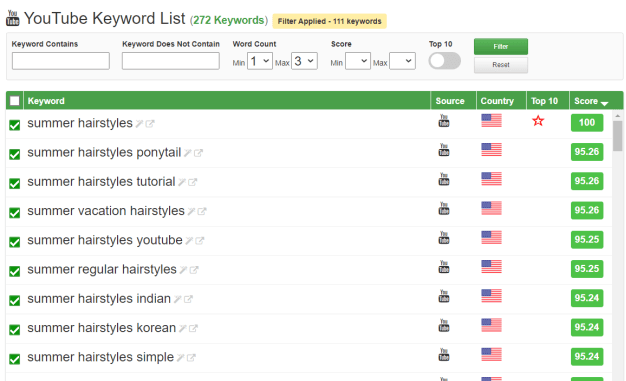626x381 pixels.
Task: Open external link for 'summer hairstyles korean'
Action: point(193,328)
